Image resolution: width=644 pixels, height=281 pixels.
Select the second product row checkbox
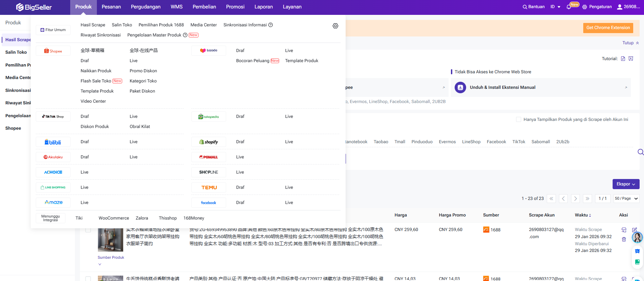pyautogui.click(x=88, y=279)
